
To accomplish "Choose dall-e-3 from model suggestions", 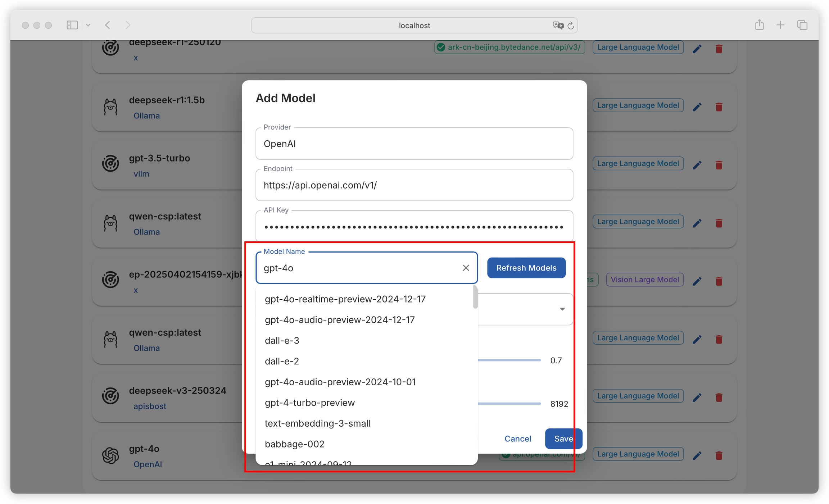I will tap(282, 340).
